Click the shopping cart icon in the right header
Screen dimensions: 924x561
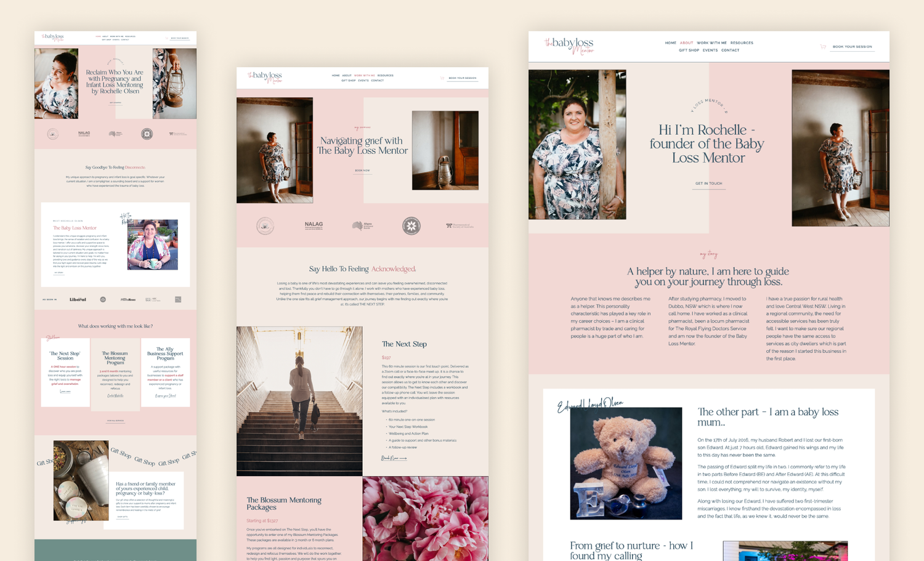(822, 46)
